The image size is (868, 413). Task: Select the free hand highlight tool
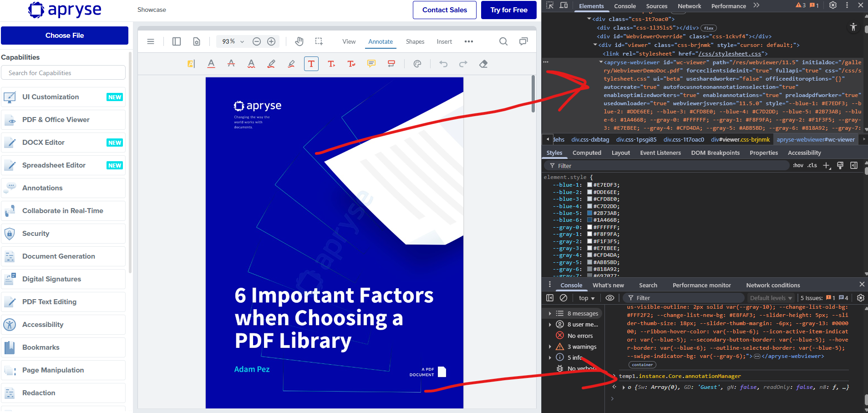(291, 64)
